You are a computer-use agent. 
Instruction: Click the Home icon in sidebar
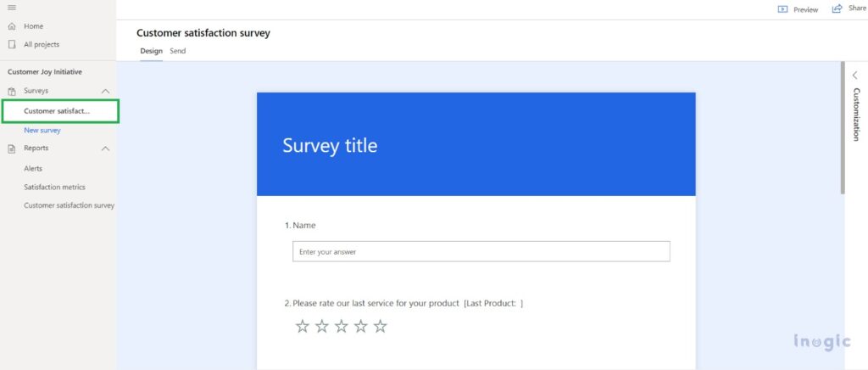[x=12, y=26]
